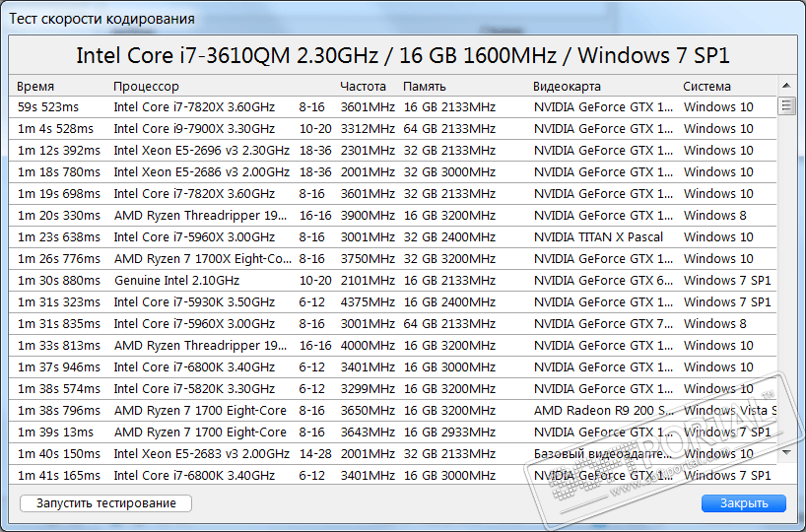Click the 64 GB 2133MHz cell of i9-7900X row
Image resolution: width=806 pixels, height=532 pixels.
(x=449, y=128)
